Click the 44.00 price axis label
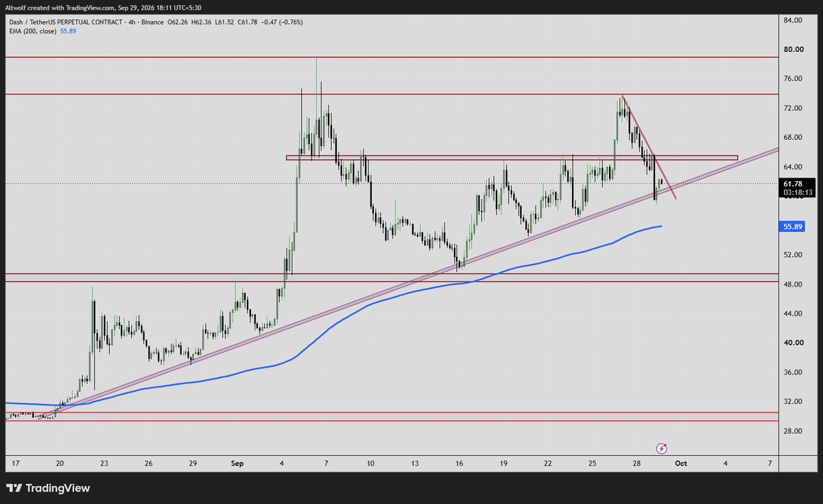Screen dimensions: 823x504 794,313
